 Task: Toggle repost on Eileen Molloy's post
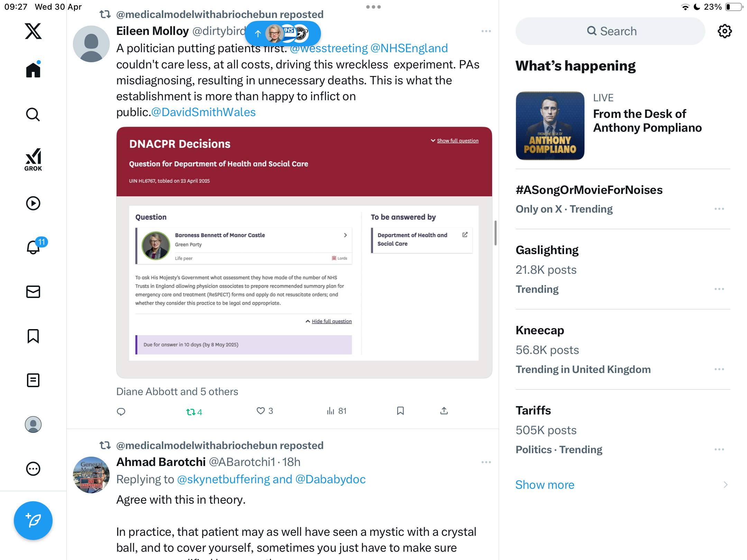point(194,412)
